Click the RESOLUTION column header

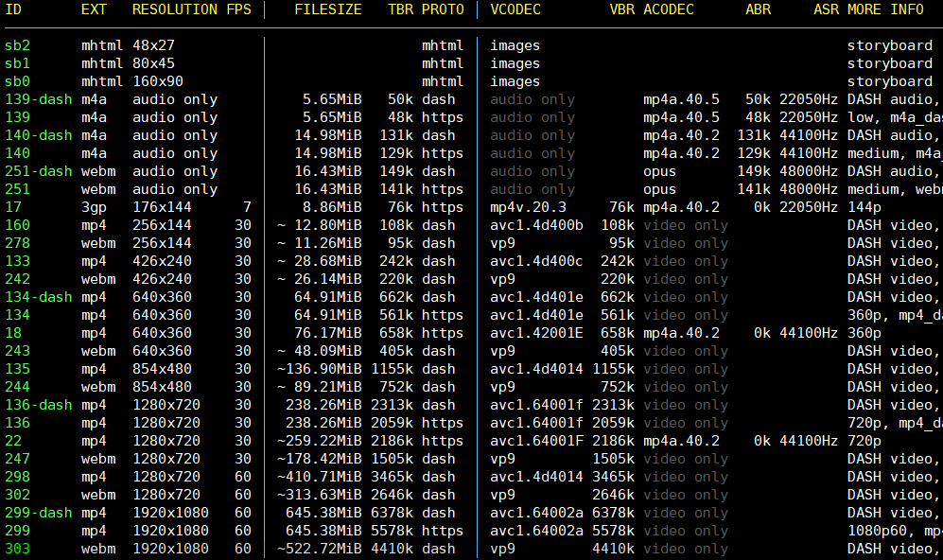[175, 9]
